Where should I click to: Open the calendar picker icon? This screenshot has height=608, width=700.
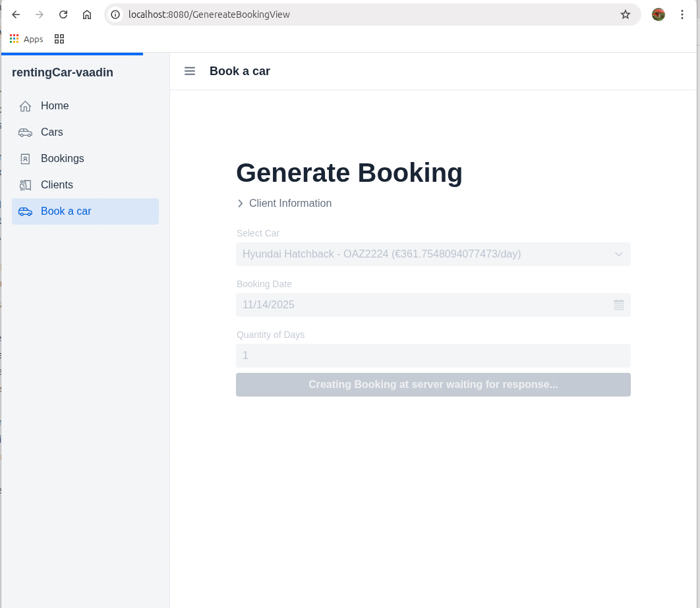(x=618, y=305)
